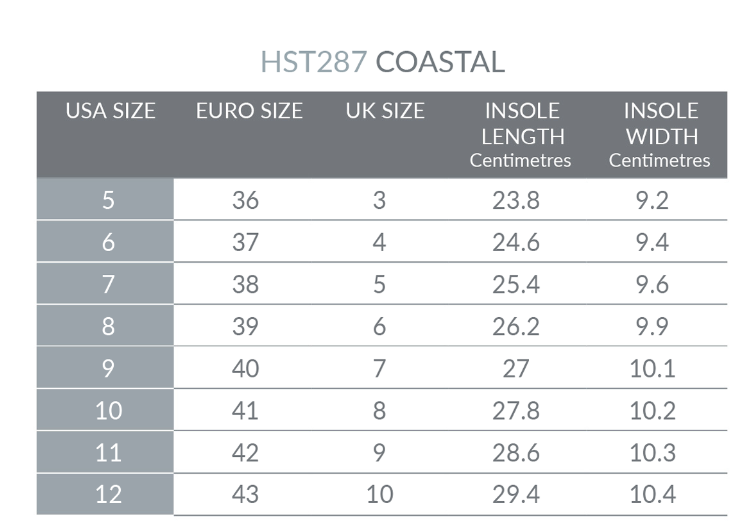Select USA size 12 row label
The image size is (746, 526).
108,494
